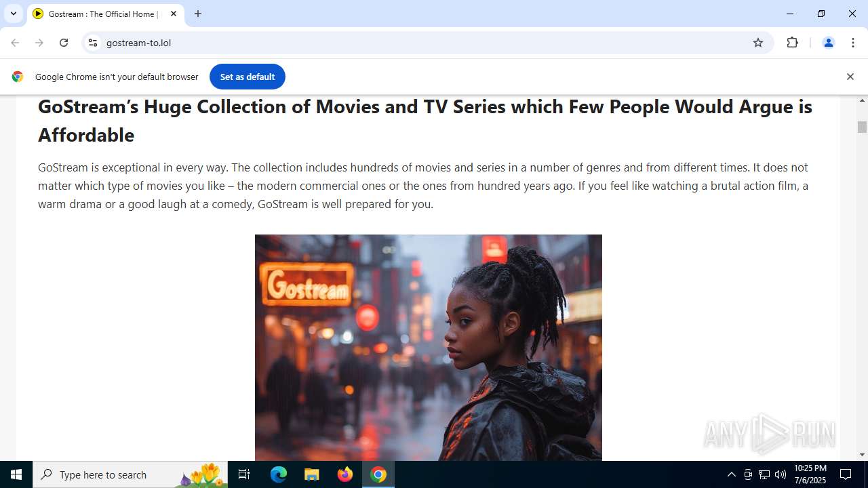This screenshot has height=488, width=868.
Task: Click the vertical scrollbar thumb
Action: click(x=862, y=127)
